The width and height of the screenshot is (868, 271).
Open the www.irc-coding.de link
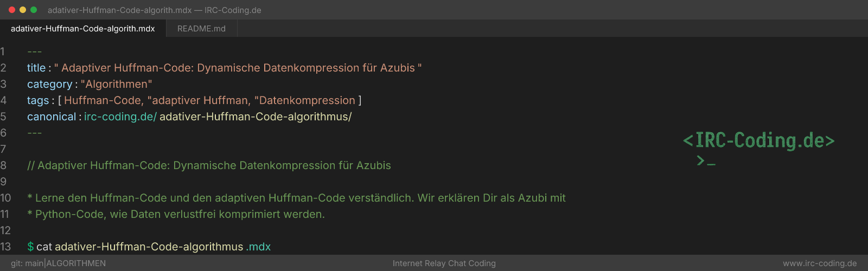pyautogui.click(x=820, y=263)
